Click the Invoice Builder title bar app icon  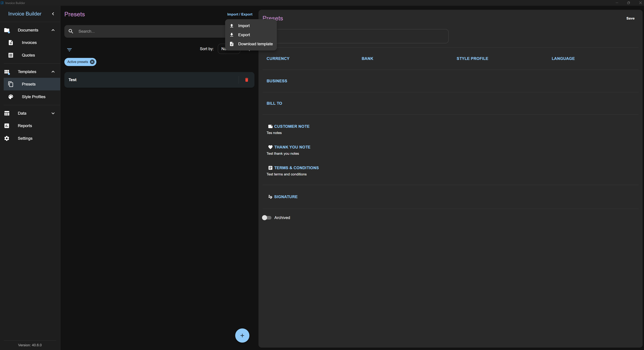pos(2,3)
